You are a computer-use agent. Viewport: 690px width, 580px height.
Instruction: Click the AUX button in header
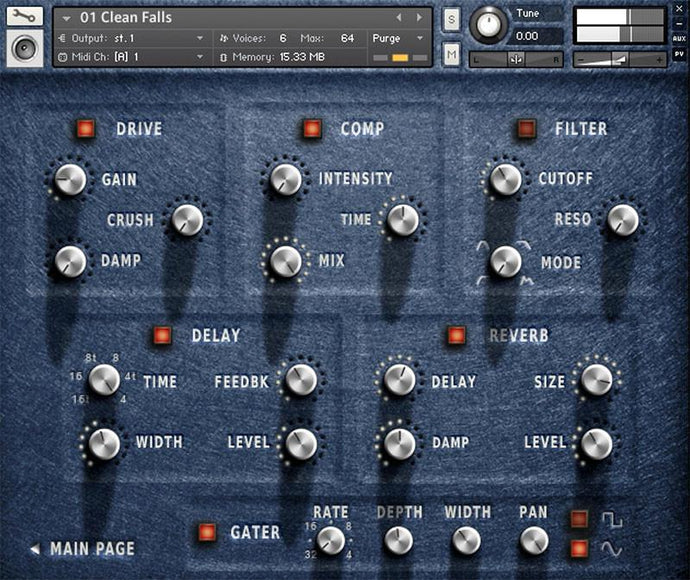point(679,38)
